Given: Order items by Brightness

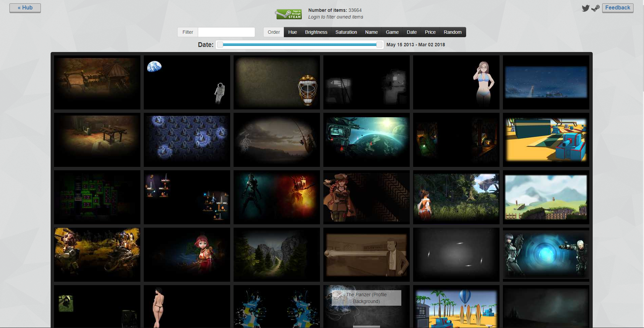Looking at the screenshot, I should (x=316, y=32).
